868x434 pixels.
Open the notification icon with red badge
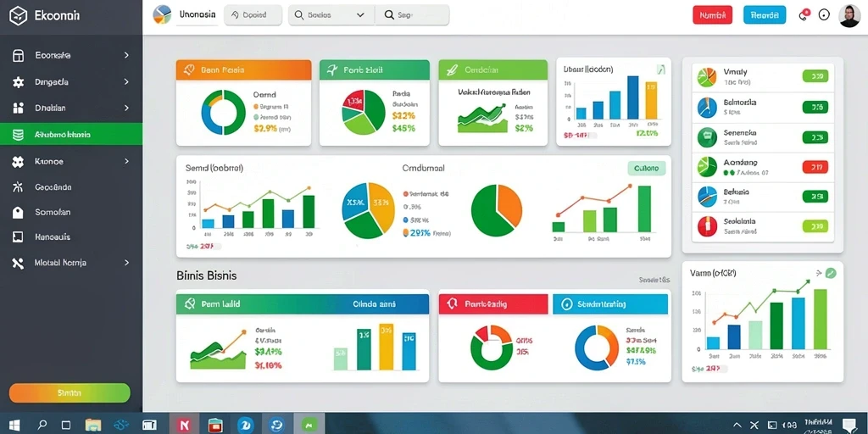click(x=804, y=15)
